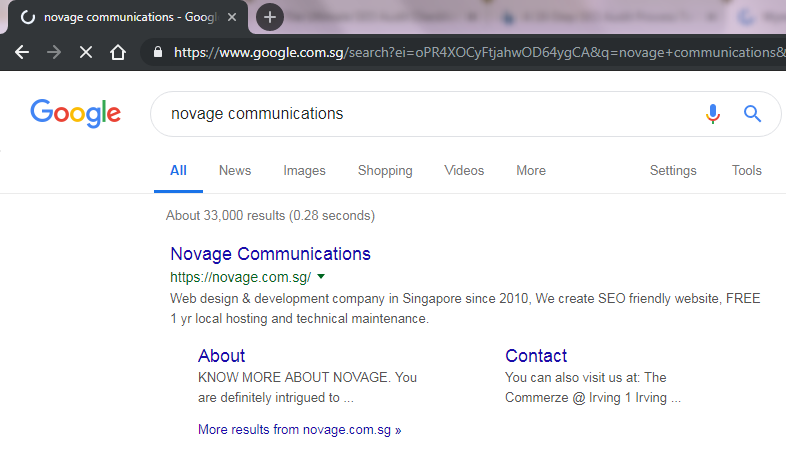
Task: Open search Tools options
Action: click(x=746, y=171)
